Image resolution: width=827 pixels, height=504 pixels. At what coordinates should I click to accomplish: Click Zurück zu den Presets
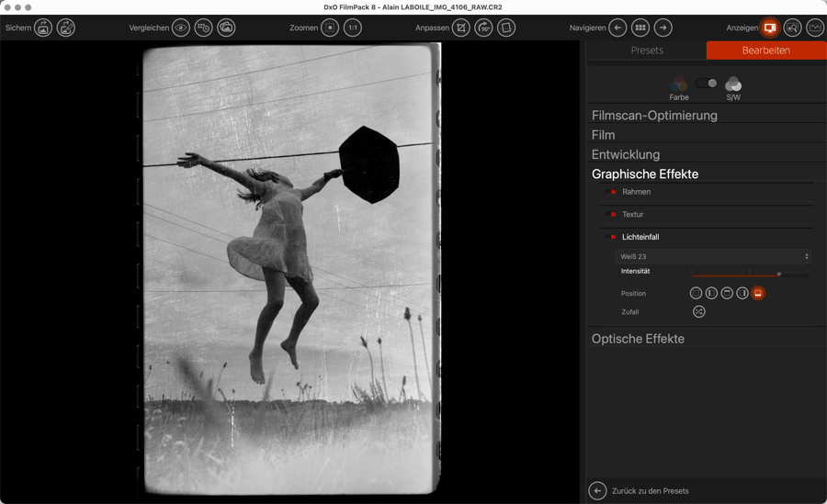click(650, 491)
